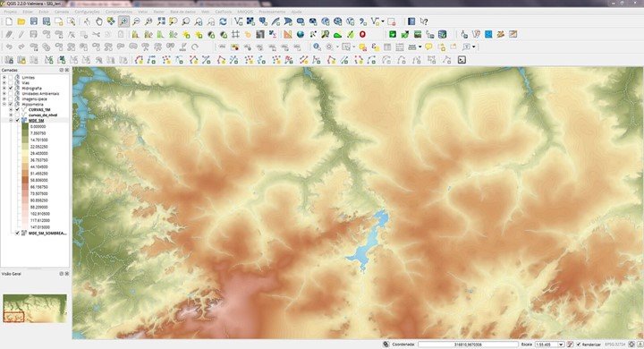Viewport: 644px width, 349px height.
Task: Click the EPSG:32724 CRS status button
Action: (614, 344)
